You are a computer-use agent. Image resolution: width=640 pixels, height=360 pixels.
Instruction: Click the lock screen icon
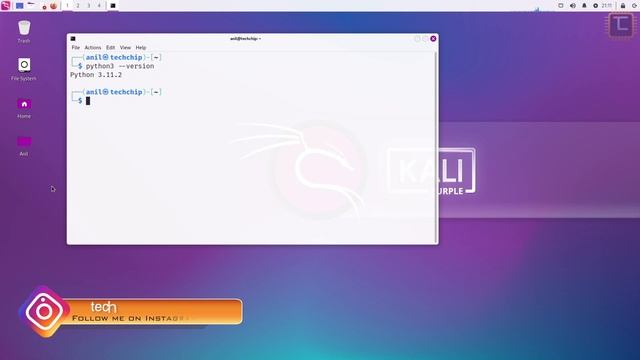(x=623, y=6)
